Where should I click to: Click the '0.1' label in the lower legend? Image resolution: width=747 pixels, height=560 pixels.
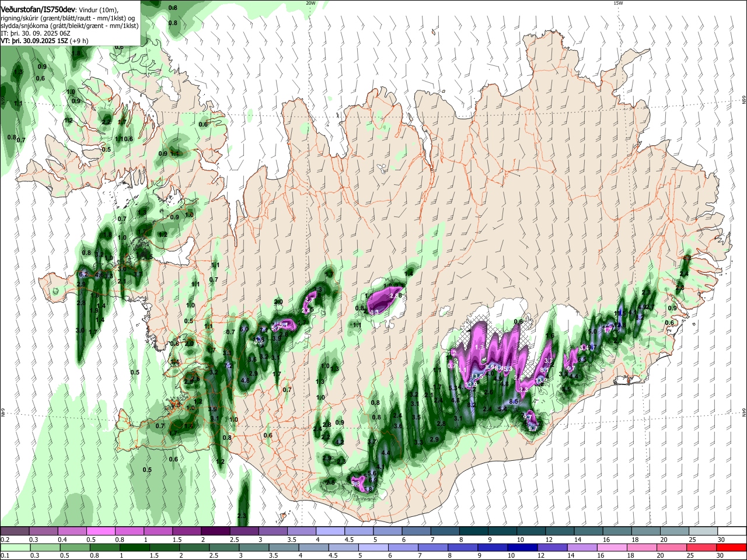tap(5, 556)
